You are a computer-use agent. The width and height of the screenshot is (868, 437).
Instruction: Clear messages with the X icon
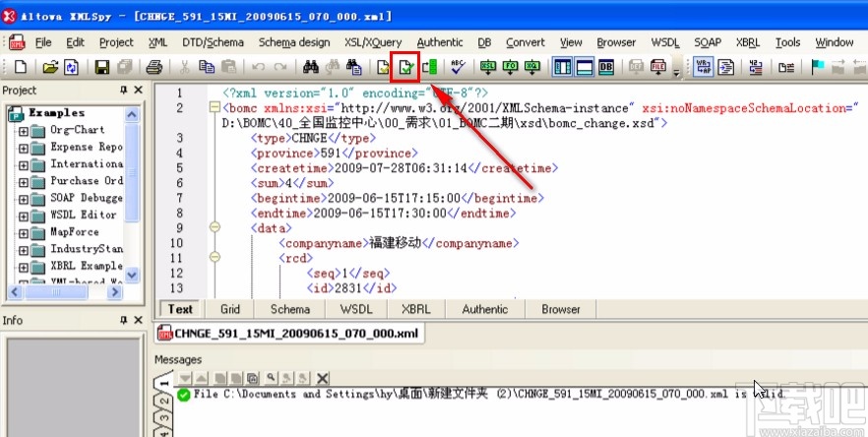click(x=322, y=378)
